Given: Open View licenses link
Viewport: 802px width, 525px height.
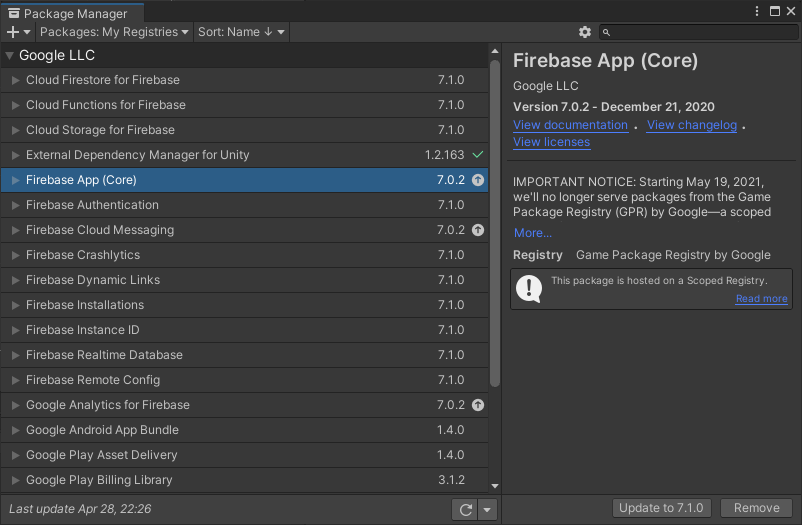Looking at the screenshot, I should pos(551,142).
